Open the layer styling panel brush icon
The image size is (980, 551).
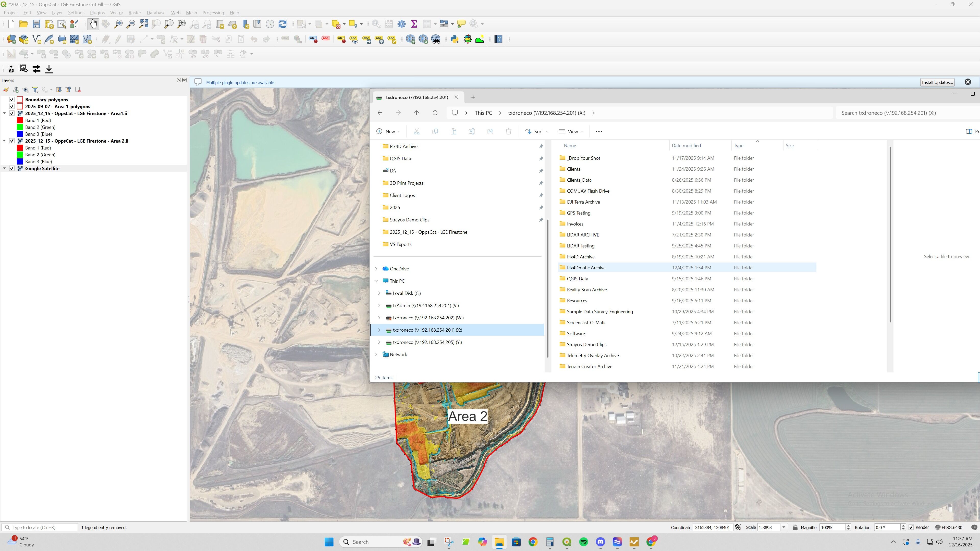pyautogui.click(x=6, y=90)
